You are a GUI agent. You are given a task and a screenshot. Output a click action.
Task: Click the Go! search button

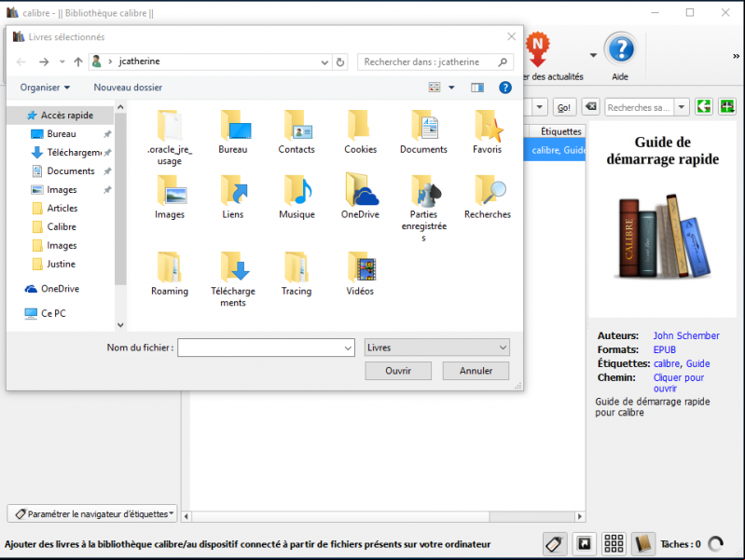point(564,107)
